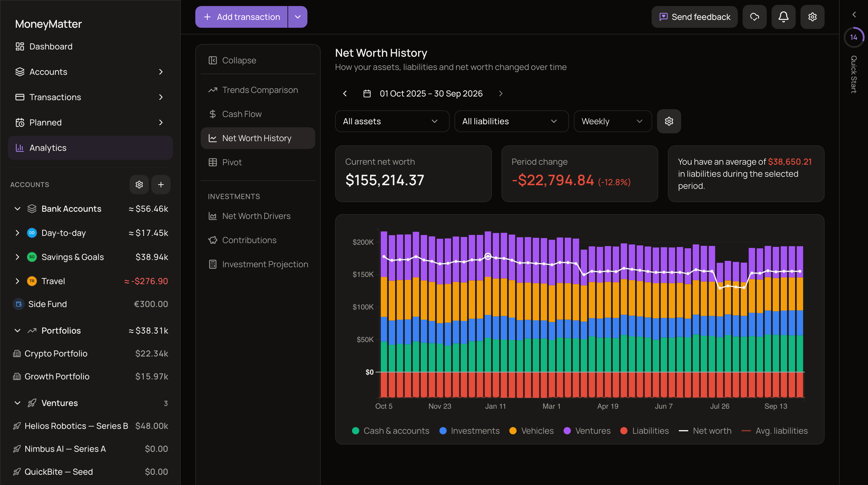Open chart settings gear beside Weekly
Image resolution: width=868 pixels, height=485 pixels.
tap(669, 121)
